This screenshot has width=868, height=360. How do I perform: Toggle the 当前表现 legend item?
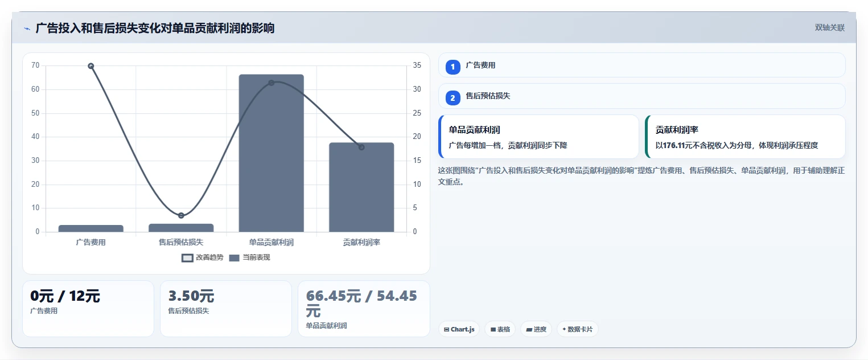(x=249, y=257)
